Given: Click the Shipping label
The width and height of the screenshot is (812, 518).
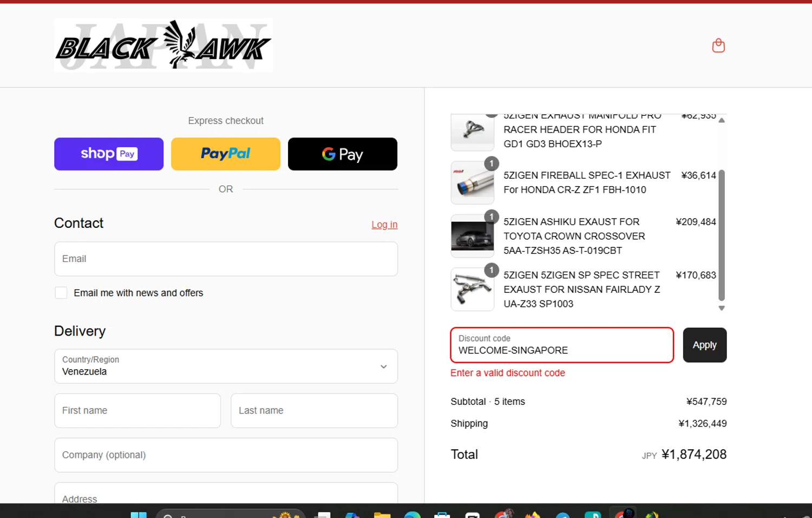Looking at the screenshot, I should click(x=469, y=423).
